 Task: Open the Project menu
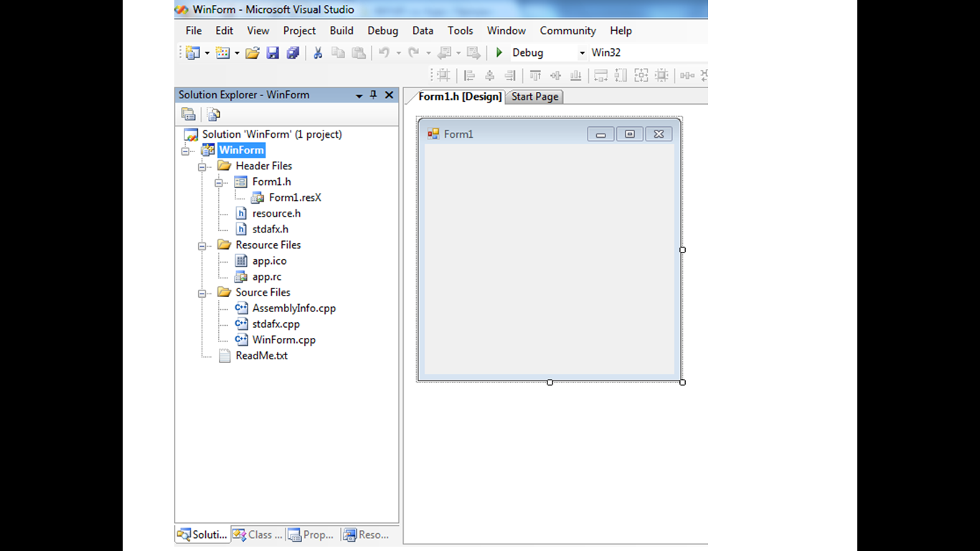tap(299, 31)
